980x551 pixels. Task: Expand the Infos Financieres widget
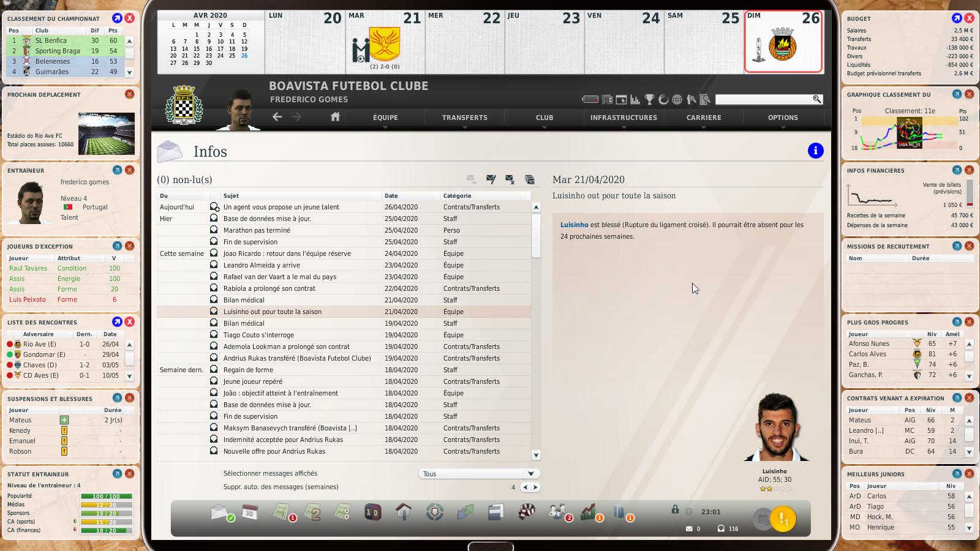(x=957, y=170)
